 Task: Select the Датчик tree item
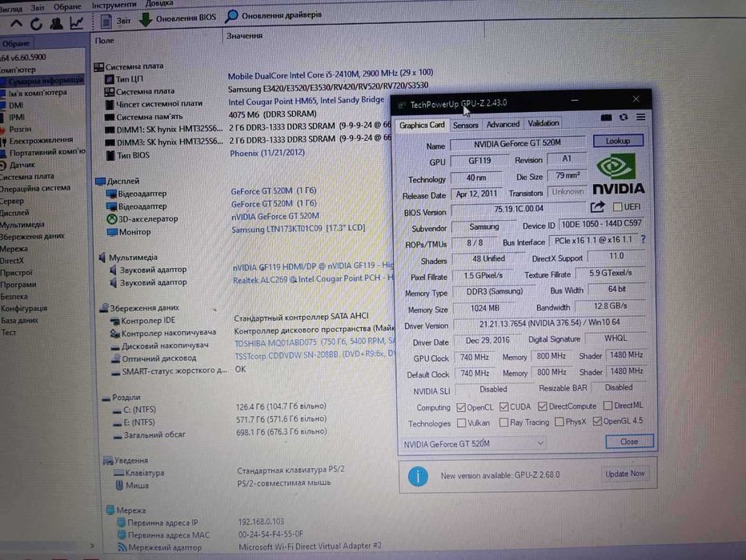click(x=22, y=165)
